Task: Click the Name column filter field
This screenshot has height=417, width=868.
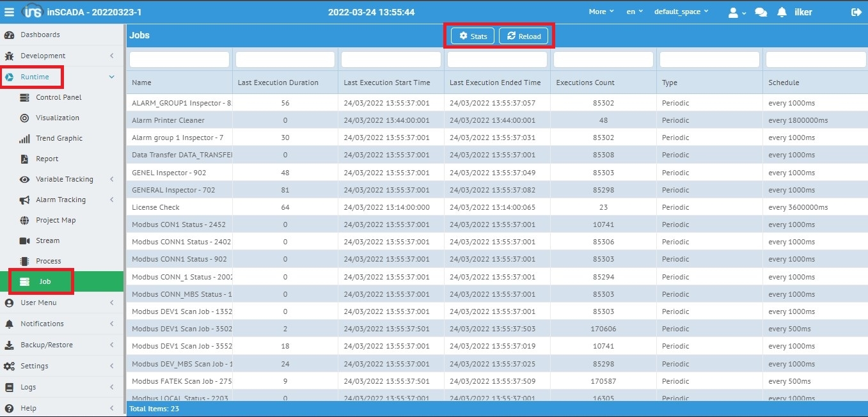Action: (179, 59)
